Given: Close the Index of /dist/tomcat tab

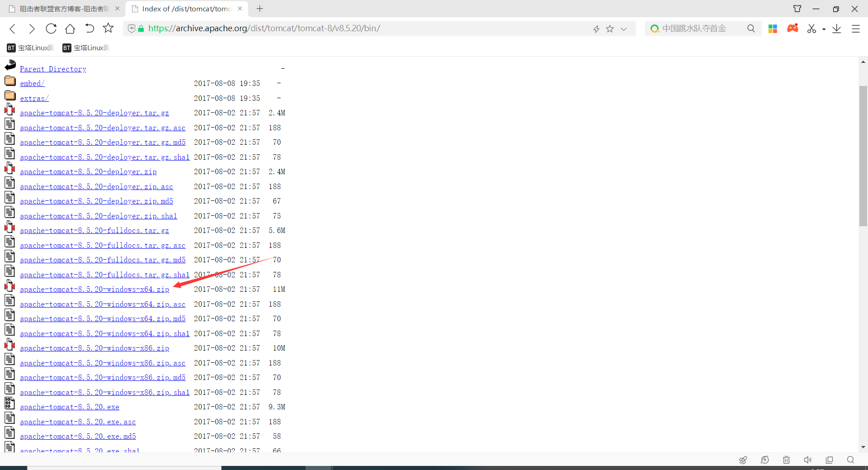Looking at the screenshot, I should [x=240, y=9].
